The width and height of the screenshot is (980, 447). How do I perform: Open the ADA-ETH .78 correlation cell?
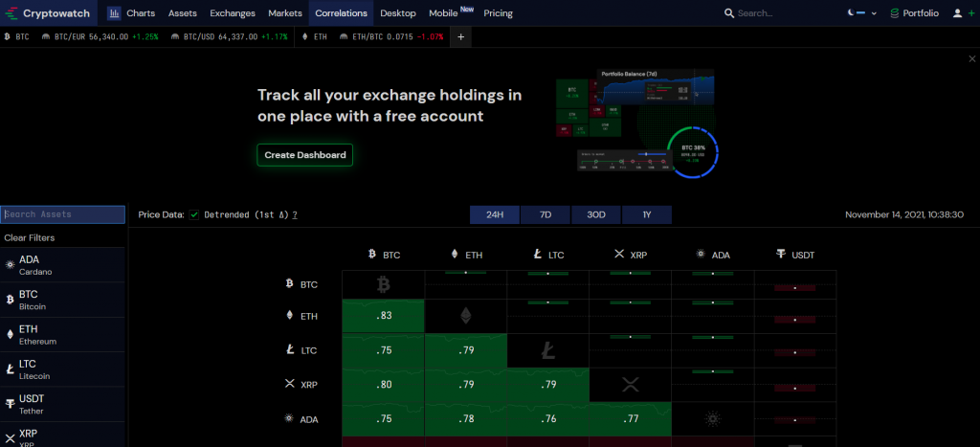click(x=466, y=419)
